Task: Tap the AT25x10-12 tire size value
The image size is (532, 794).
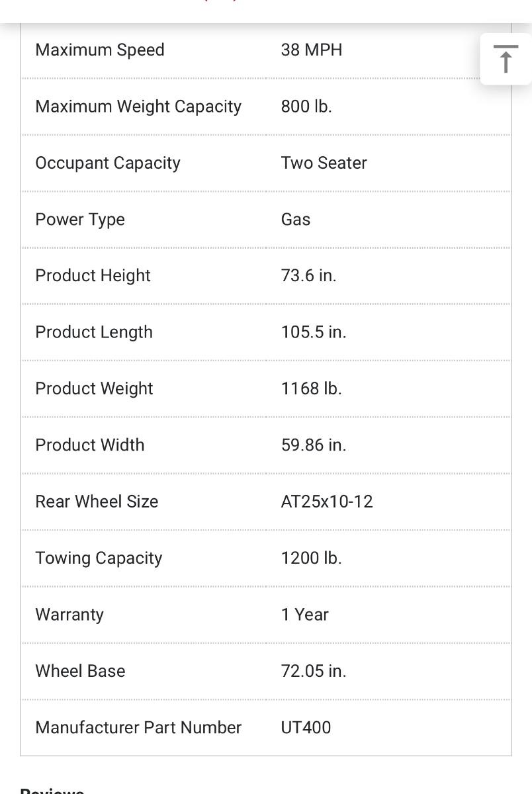Action: point(327,502)
